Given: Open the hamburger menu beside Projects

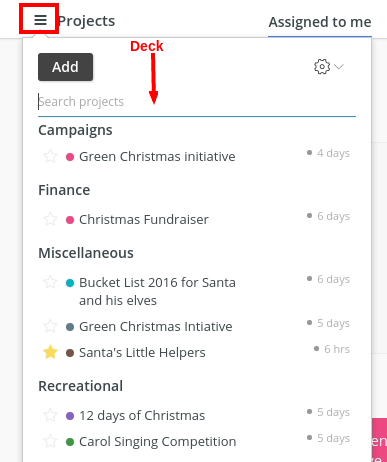Looking at the screenshot, I should click(x=40, y=20).
